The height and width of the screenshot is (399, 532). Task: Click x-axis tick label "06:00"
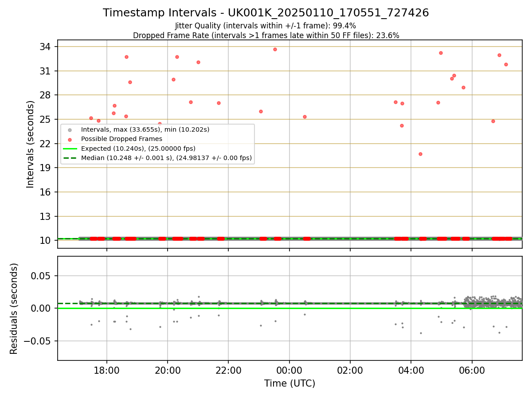point(472,371)
